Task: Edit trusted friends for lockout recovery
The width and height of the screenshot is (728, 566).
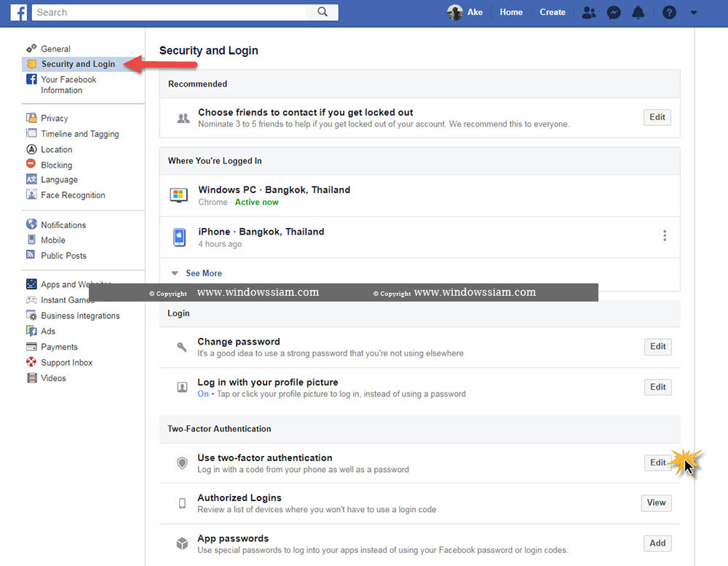Action: 657,117
